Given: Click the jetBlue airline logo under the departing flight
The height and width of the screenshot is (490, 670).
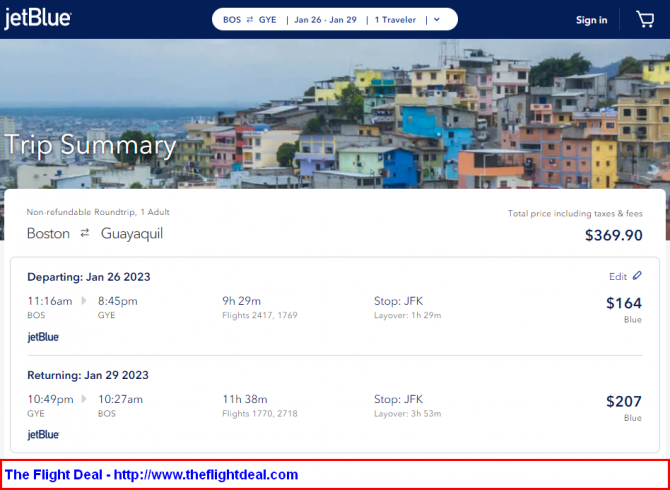Looking at the screenshot, I should (43, 337).
